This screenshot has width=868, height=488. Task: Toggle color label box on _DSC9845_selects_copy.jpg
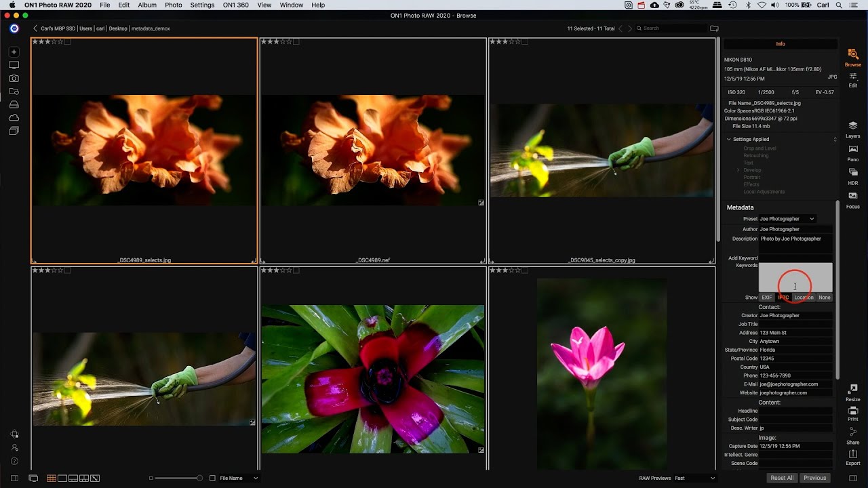pyautogui.click(x=525, y=42)
